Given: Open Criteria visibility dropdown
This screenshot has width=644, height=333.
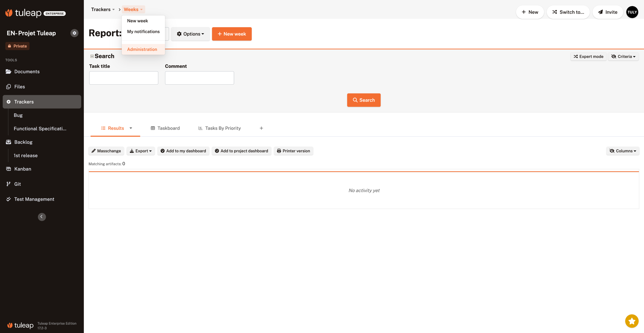Looking at the screenshot, I should (x=623, y=56).
